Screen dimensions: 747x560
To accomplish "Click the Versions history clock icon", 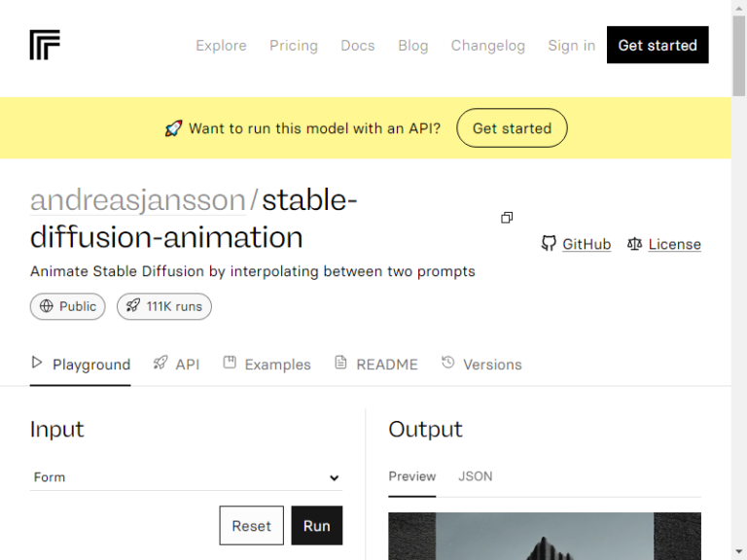I will 447,363.
